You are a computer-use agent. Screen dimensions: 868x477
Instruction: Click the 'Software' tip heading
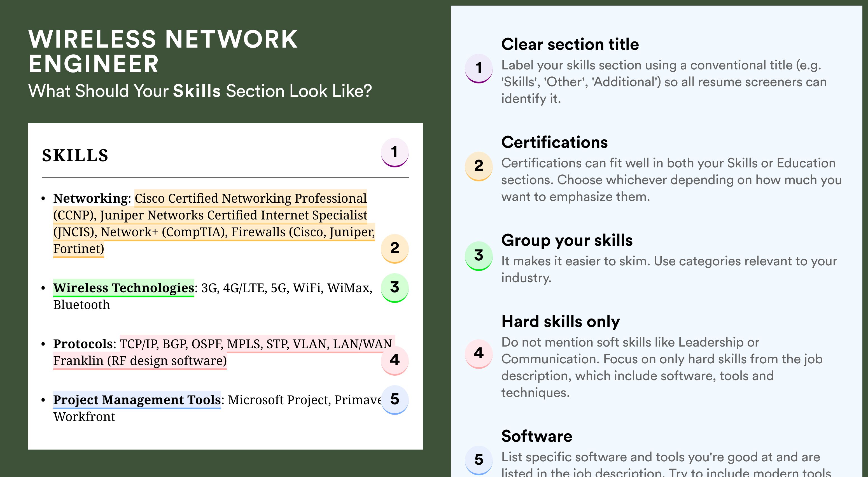pyautogui.click(x=537, y=436)
